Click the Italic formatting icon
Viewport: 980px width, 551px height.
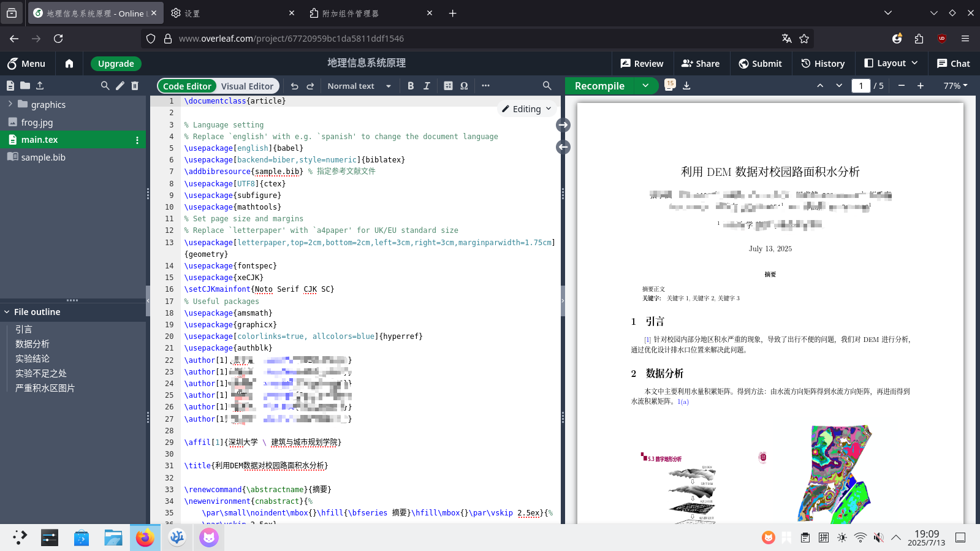[427, 86]
